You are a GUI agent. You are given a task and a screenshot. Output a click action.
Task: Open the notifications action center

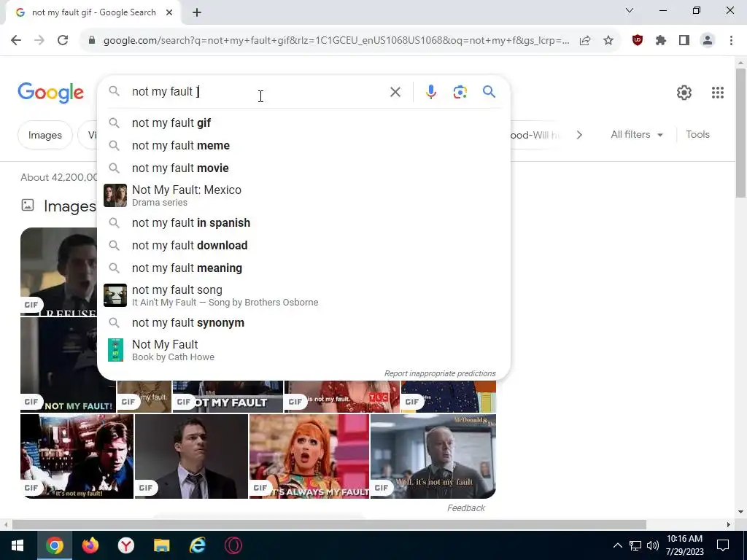[723, 545]
